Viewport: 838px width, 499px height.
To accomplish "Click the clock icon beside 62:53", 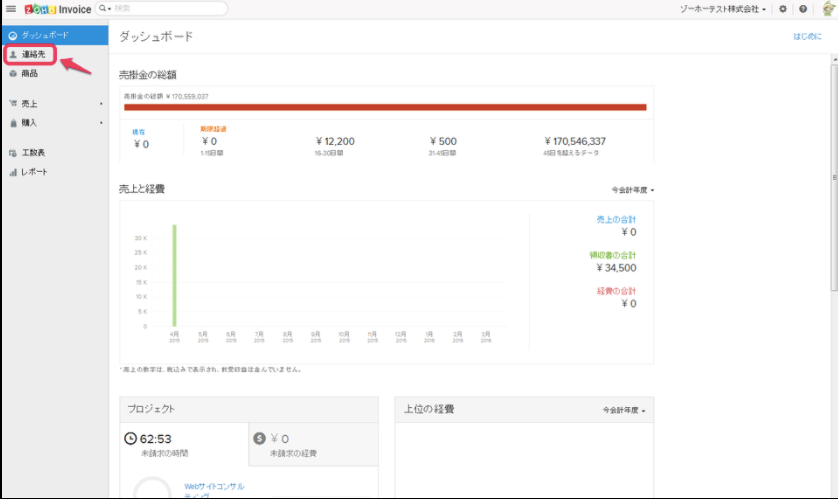I will [130, 439].
